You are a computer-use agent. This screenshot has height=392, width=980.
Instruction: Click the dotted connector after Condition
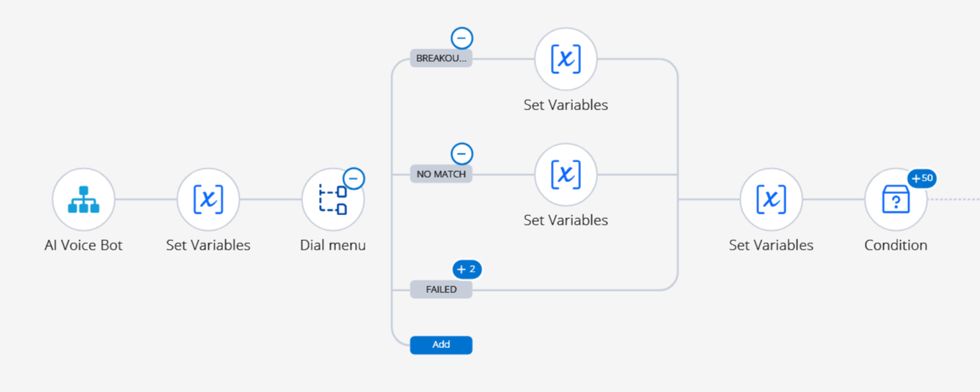click(954, 199)
